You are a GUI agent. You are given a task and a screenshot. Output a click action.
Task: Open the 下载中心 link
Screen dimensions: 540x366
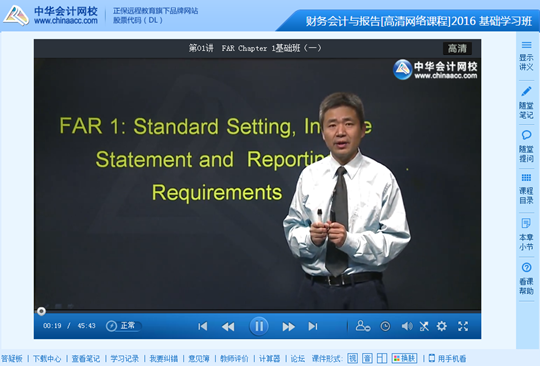click(47, 359)
